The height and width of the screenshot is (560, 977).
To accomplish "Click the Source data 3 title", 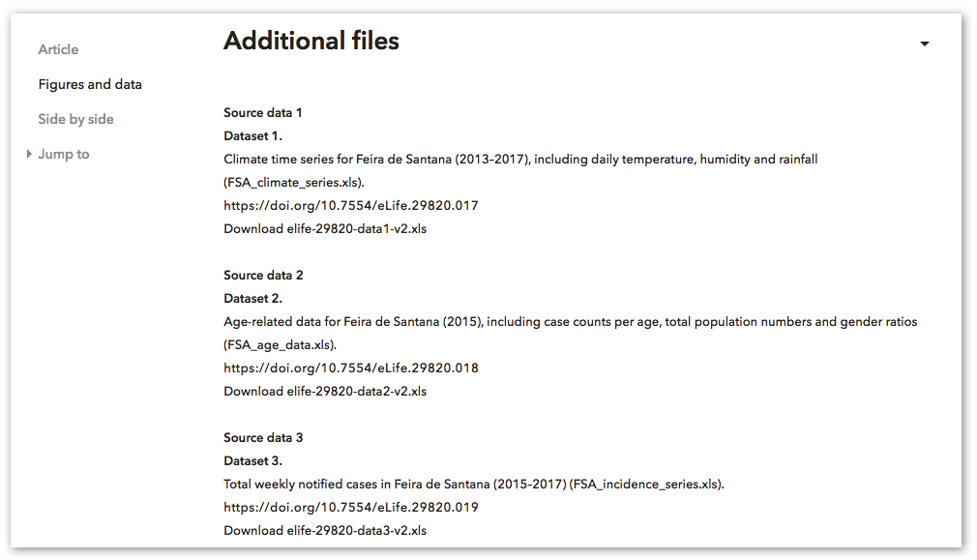I will tap(263, 438).
